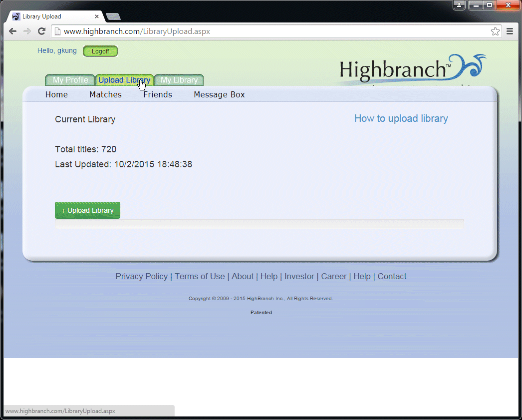Close the Library Upload tab

(96, 16)
